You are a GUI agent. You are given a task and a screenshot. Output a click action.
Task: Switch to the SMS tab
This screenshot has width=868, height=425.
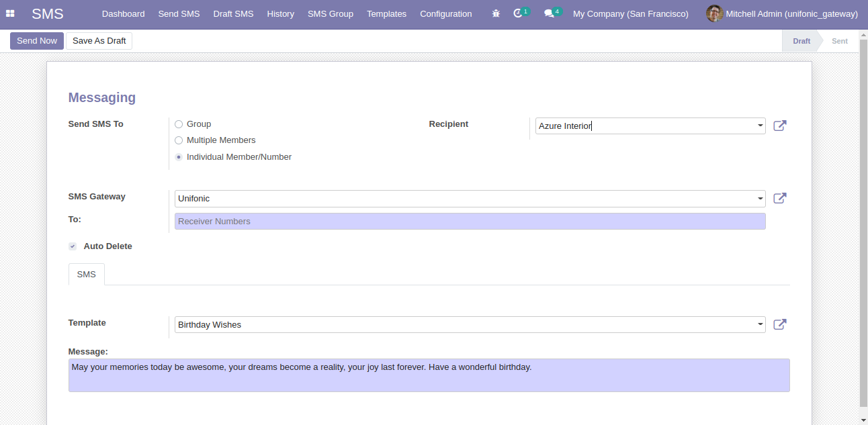point(87,274)
